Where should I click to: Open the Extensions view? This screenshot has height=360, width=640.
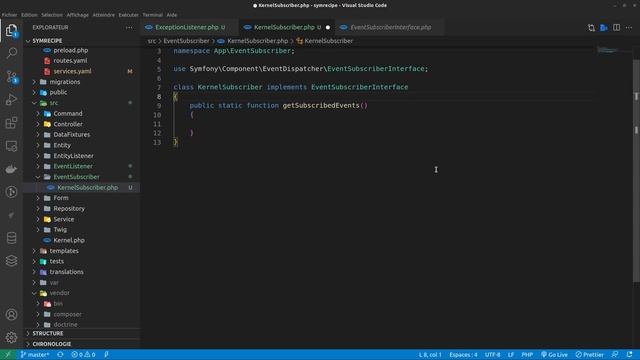coord(11,123)
